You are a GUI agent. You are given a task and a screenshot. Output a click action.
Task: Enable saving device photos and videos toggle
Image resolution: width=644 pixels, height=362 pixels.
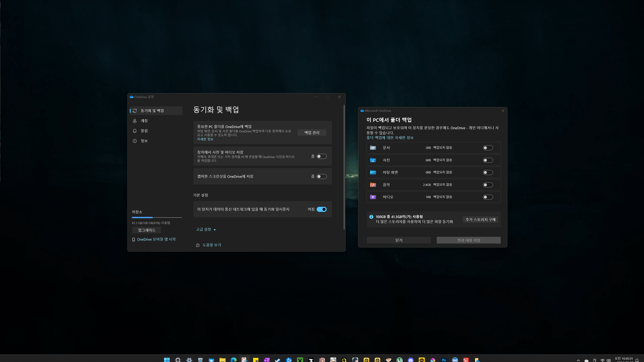pos(321,156)
